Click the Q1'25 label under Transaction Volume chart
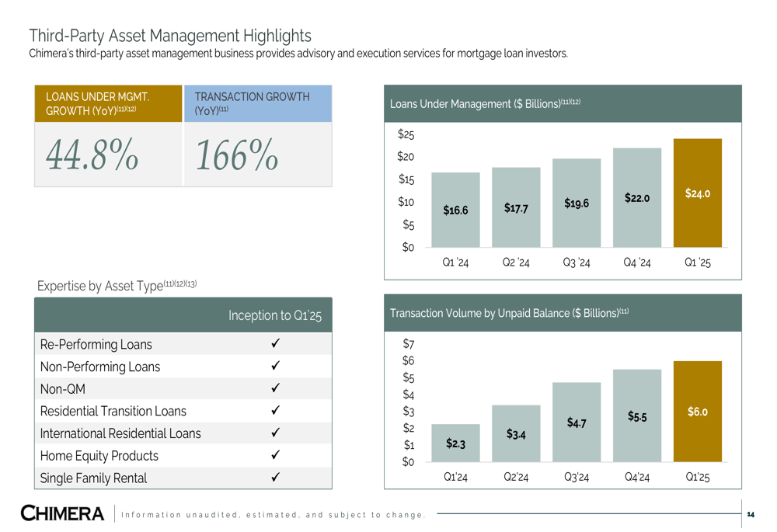The width and height of the screenshot is (777, 532). (x=697, y=477)
